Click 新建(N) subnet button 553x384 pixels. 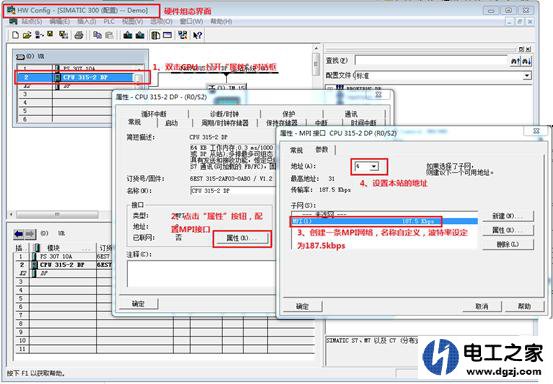(508, 216)
